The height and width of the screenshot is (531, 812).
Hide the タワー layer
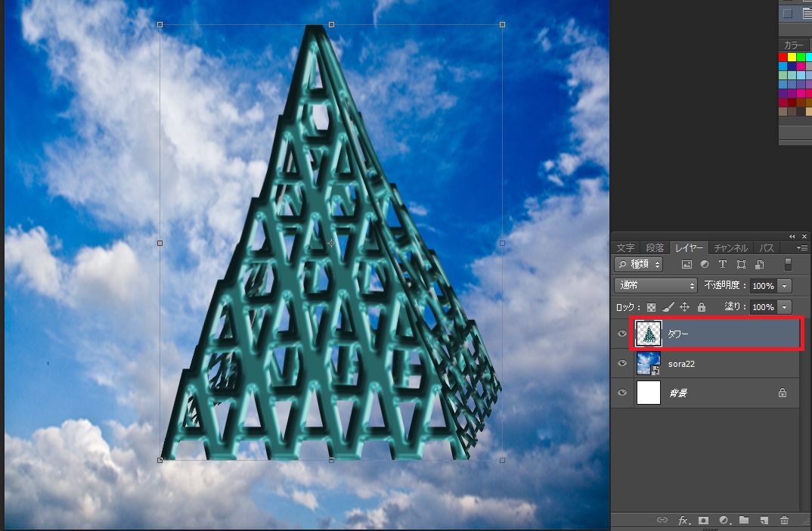(622, 334)
